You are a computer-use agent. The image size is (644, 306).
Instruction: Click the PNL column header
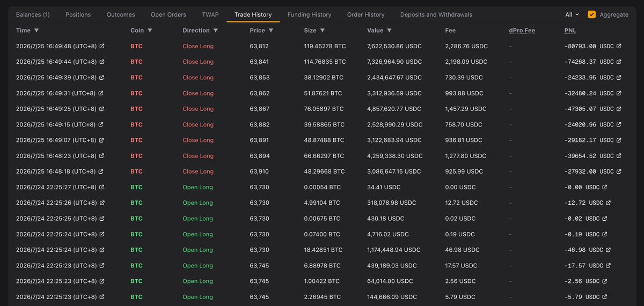(570, 31)
